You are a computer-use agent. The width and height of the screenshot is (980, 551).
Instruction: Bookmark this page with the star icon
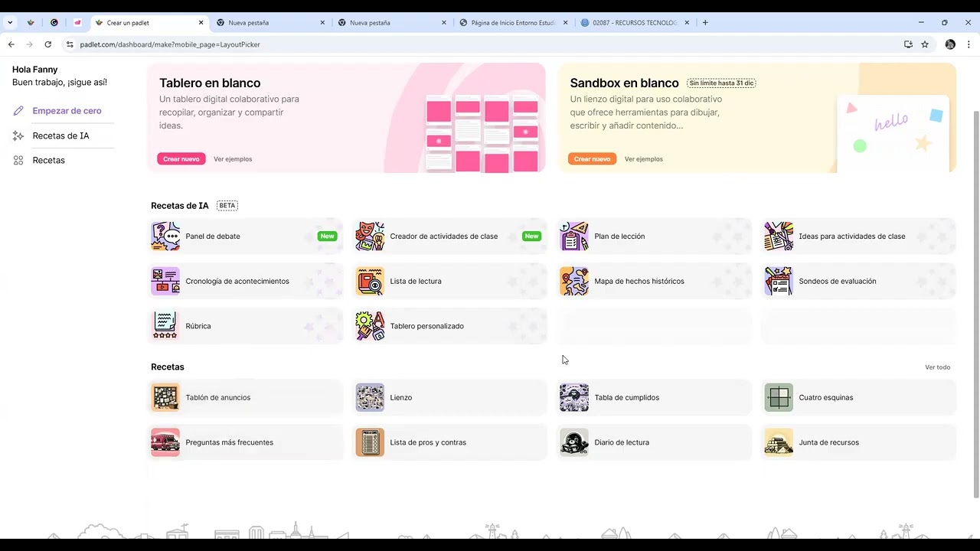[925, 44]
